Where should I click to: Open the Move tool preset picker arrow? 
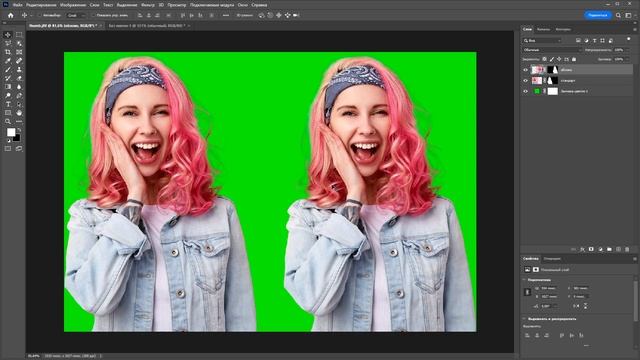31,16
